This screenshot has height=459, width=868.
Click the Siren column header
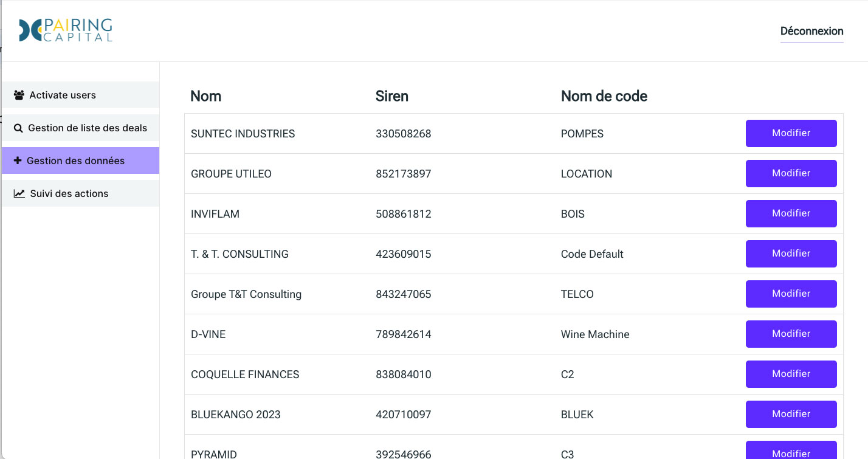coord(392,96)
